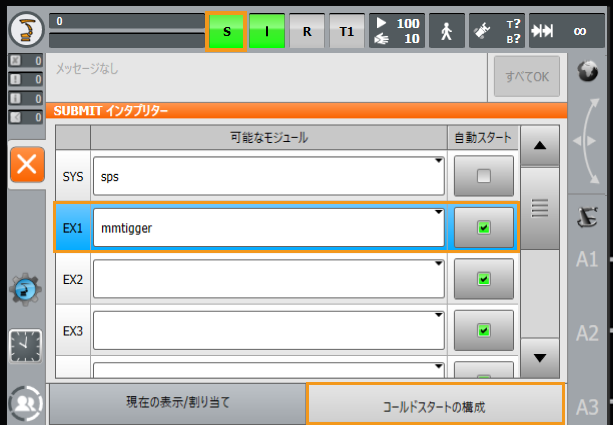Click the scroll up arrow button
This screenshot has width=613, height=425.
pyautogui.click(x=540, y=146)
